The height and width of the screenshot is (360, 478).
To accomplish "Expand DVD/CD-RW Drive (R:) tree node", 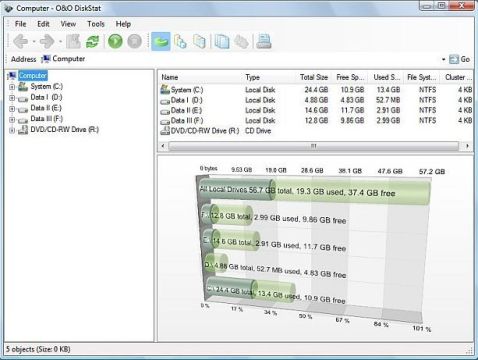I will pyautogui.click(x=12, y=130).
